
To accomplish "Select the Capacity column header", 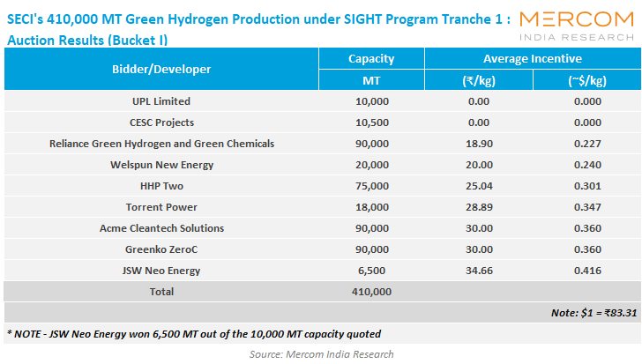I will (x=371, y=58).
